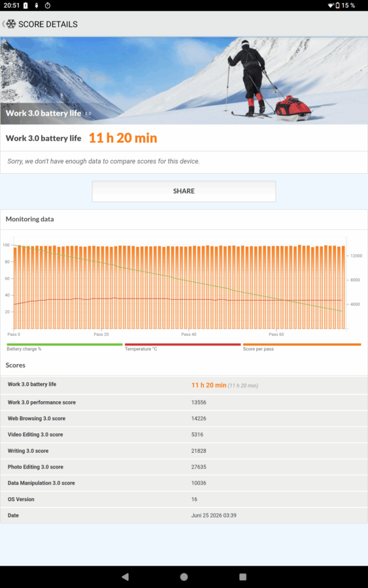The image size is (368, 588).
Task: Click the SHARE button
Action: [184, 191]
